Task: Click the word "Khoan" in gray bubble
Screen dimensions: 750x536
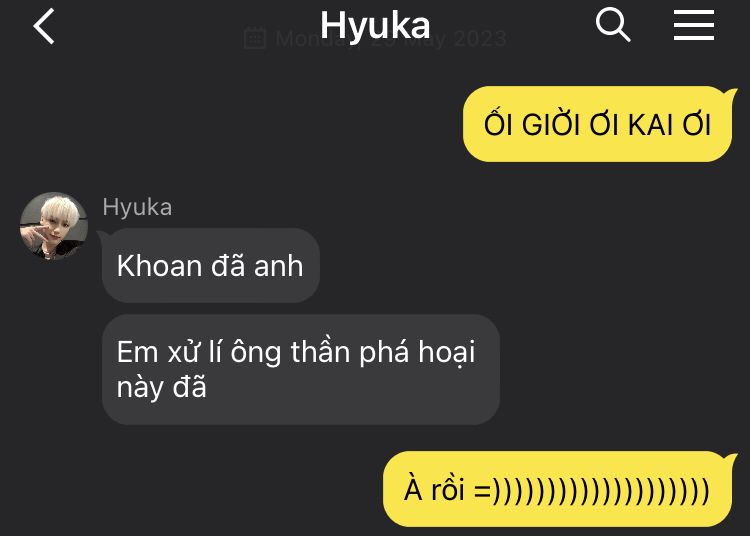Action: [x=159, y=265]
